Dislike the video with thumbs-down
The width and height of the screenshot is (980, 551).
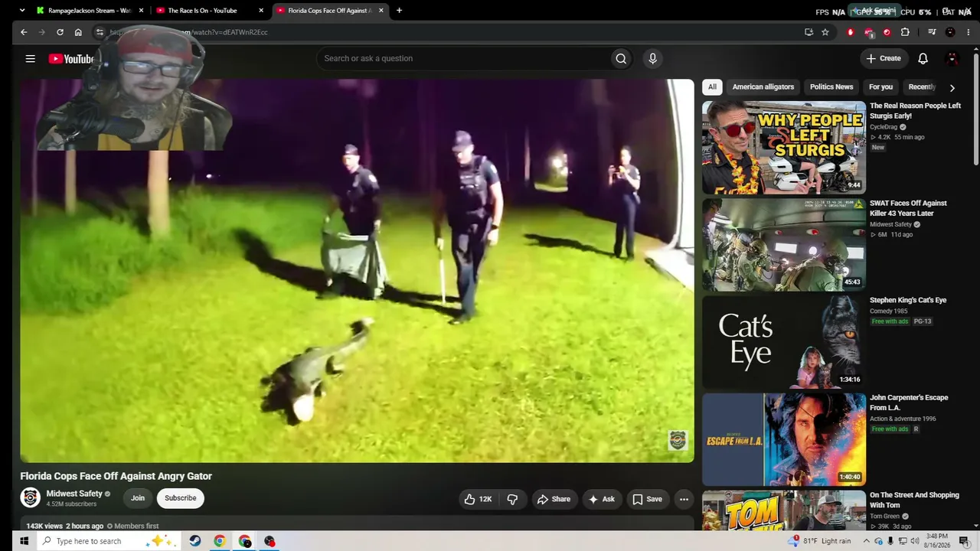click(x=512, y=499)
